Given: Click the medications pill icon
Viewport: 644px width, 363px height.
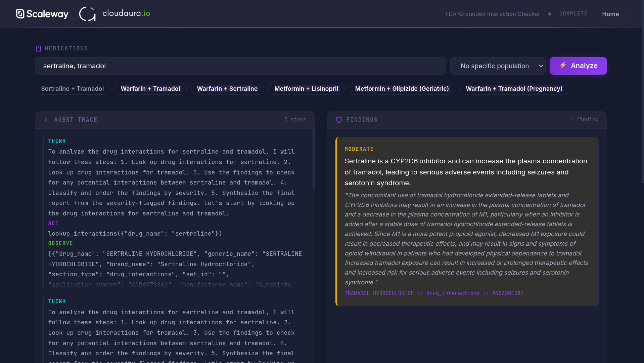Looking at the screenshot, I should (38, 49).
